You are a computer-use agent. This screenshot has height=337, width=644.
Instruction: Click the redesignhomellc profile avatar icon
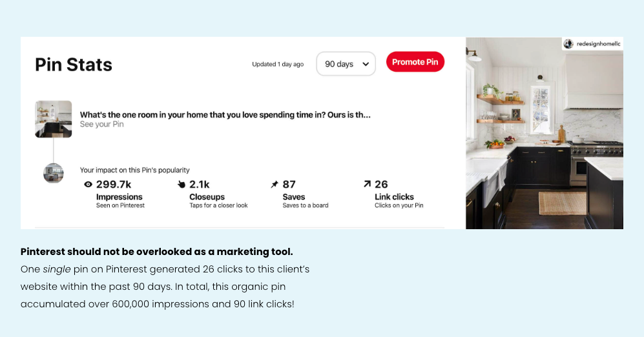point(568,44)
